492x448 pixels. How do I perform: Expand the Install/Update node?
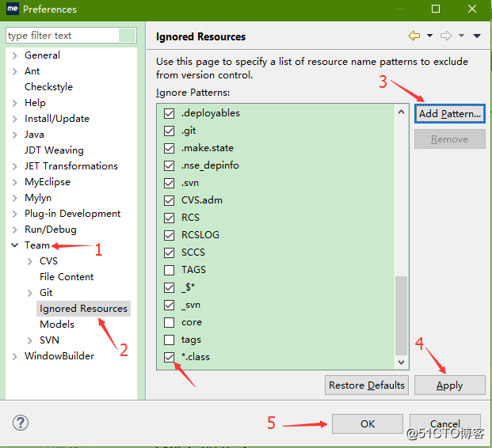point(14,119)
